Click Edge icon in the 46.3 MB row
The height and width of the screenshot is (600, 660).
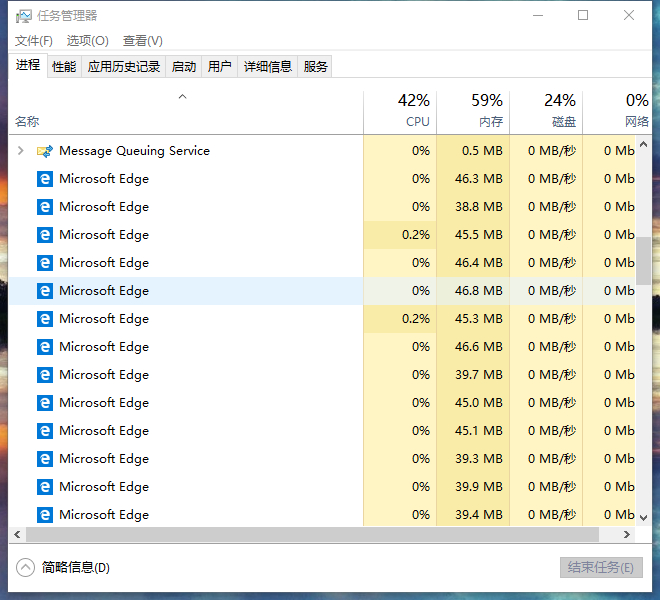coord(45,179)
